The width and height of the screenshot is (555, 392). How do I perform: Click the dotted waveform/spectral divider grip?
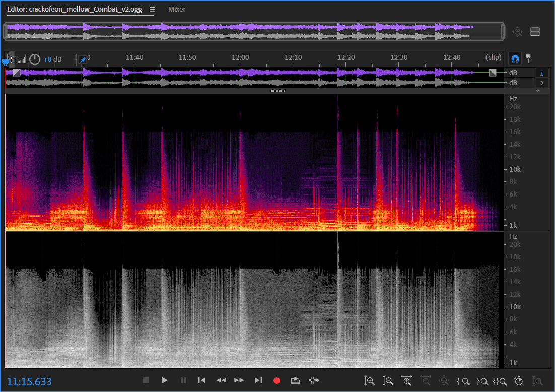pos(277,91)
